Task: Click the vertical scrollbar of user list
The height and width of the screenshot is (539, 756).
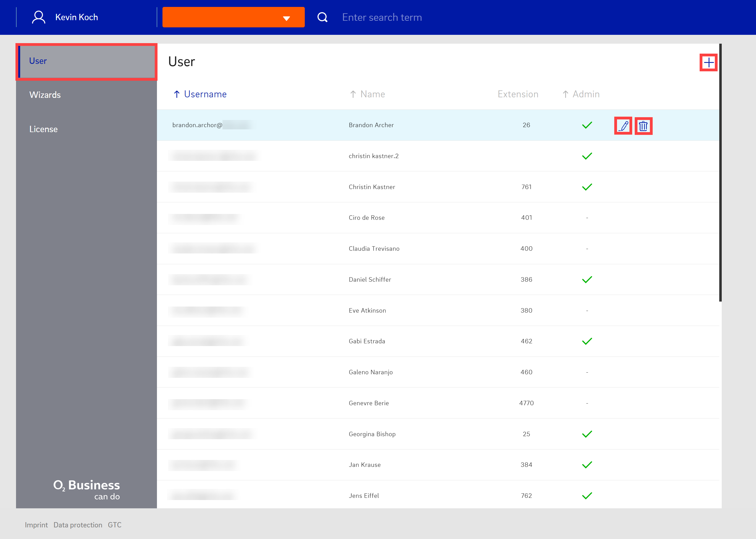Action: [x=720, y=172]
